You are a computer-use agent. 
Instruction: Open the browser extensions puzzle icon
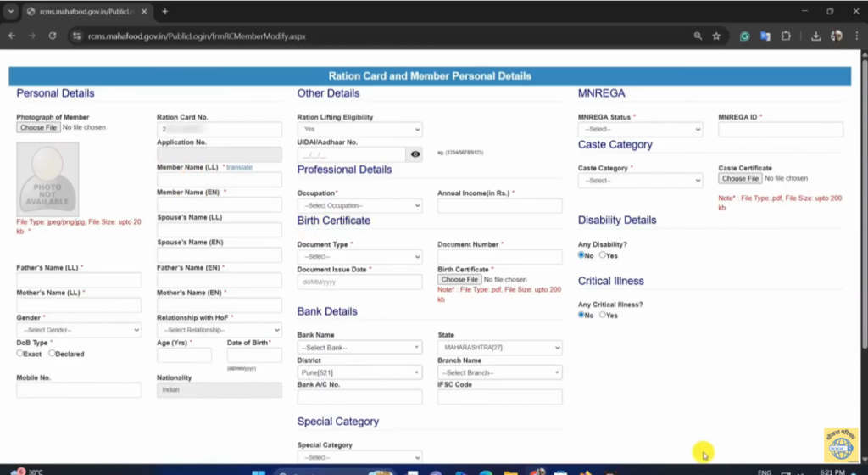tap(786, 36)
